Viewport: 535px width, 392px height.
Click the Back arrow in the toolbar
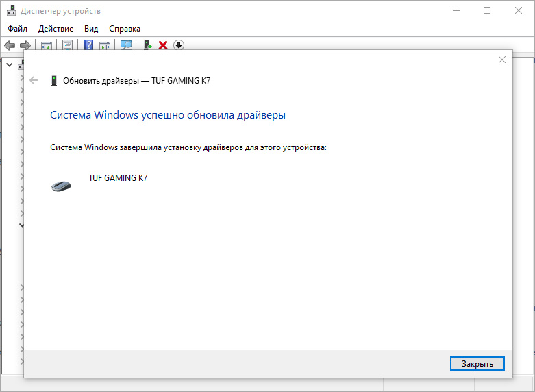[x=10, y=45]
